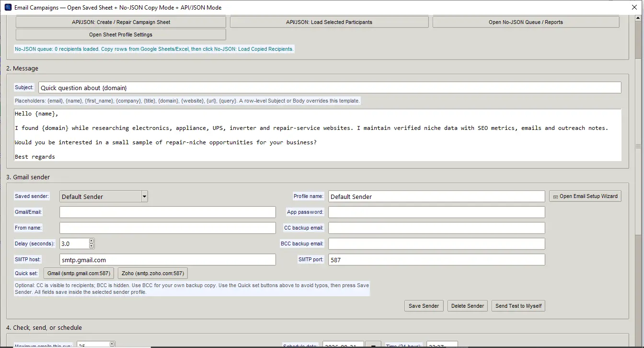Viewport: 644px width, 348px height.
Task: Click the Email Campaigns app icon in title bar
Action: pos(8,7)
